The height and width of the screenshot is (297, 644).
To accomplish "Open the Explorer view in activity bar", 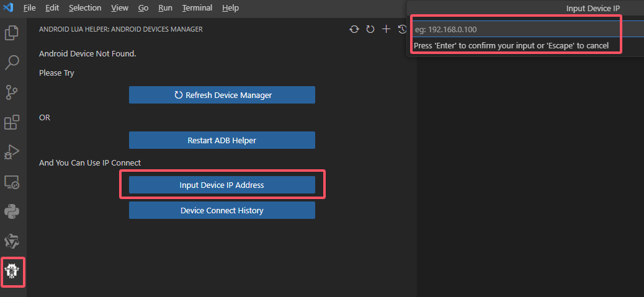I will pos(12,32).
